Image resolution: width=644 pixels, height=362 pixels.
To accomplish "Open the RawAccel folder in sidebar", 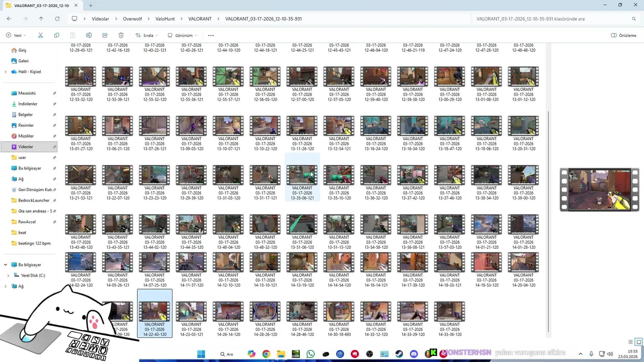I will click(26, 222).
